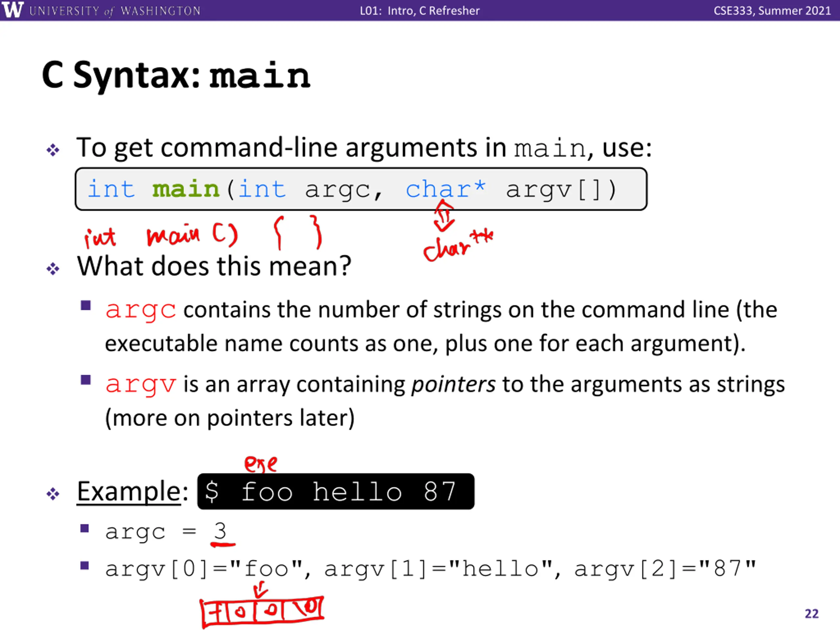Click the slide page number 22
Image resolution: width=840 pixels, height=630 pixels.
[811, 614]
